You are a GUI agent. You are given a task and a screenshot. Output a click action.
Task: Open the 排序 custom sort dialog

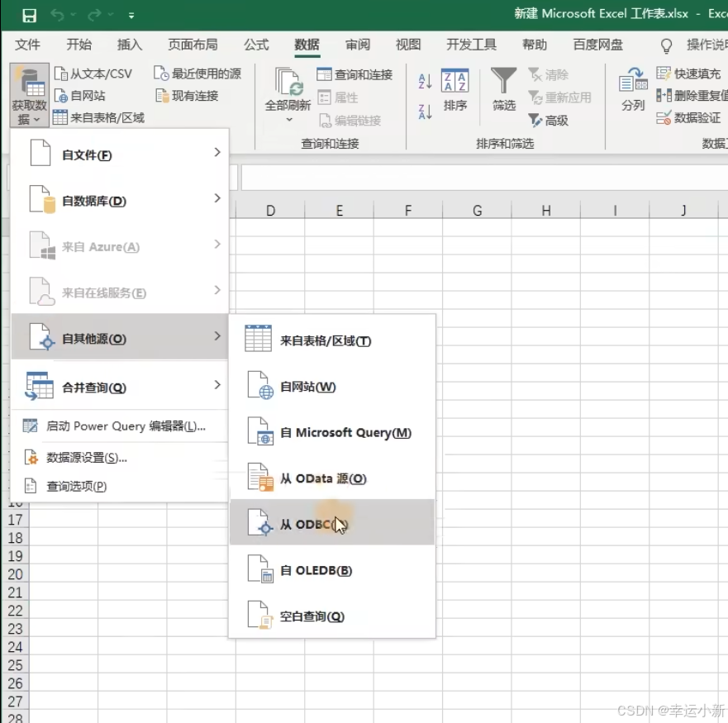tap(455, 90)
